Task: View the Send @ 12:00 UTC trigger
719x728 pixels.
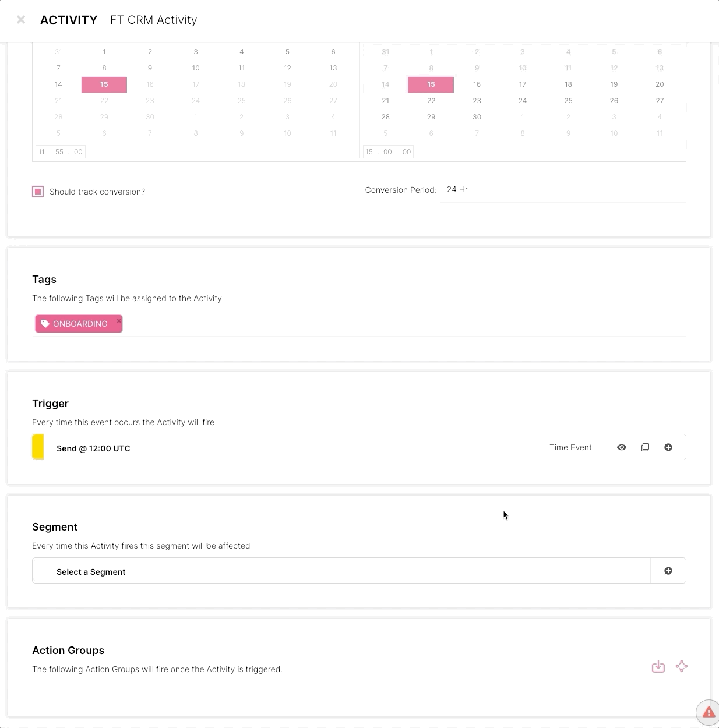Action: [622, 447]
